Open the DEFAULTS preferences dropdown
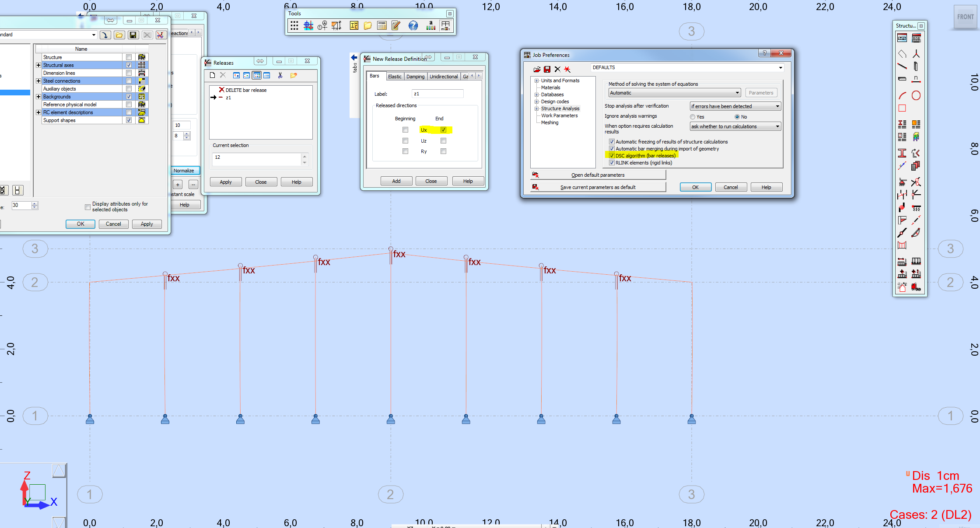 (780, 67)
